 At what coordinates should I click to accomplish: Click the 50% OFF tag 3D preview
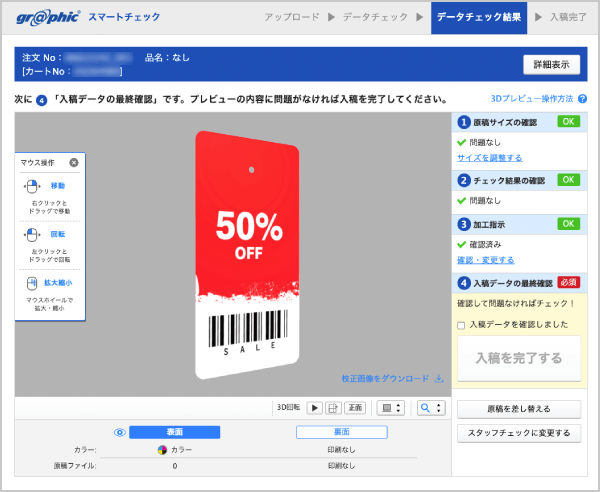coord(247,255)
